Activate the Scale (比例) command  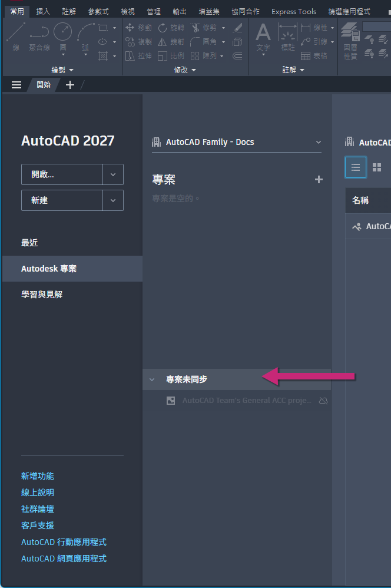[x=171, y=56]
